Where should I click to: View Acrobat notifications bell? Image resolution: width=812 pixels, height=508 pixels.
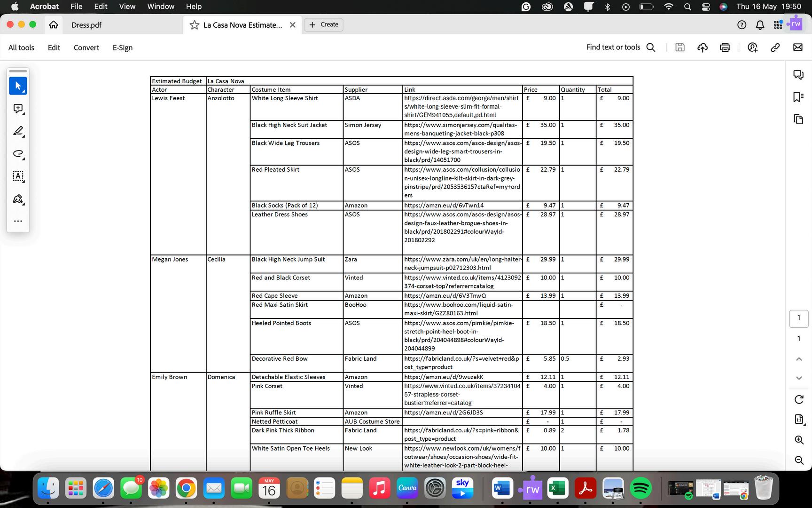pyautogui.click(x=760, y=25)
